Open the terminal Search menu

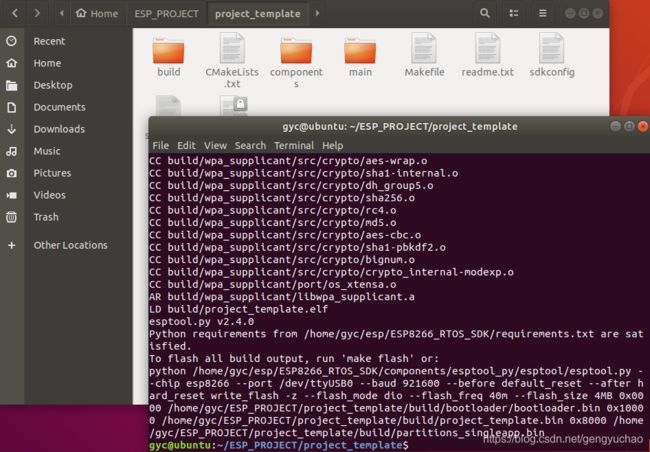pyautogui.click(x=250, y=146)
